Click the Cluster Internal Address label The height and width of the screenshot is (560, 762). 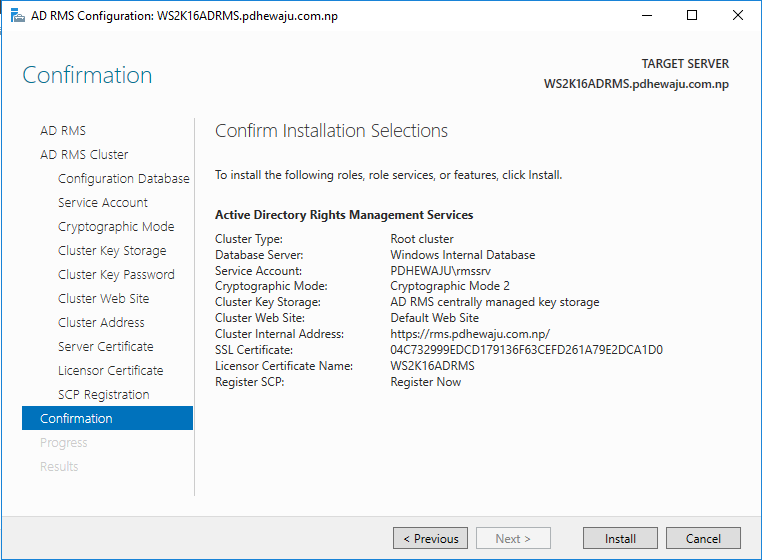point(279,334)
